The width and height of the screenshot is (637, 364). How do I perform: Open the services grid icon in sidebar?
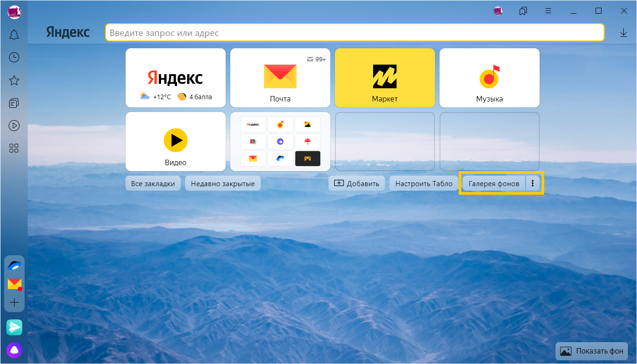click(14, 148)
